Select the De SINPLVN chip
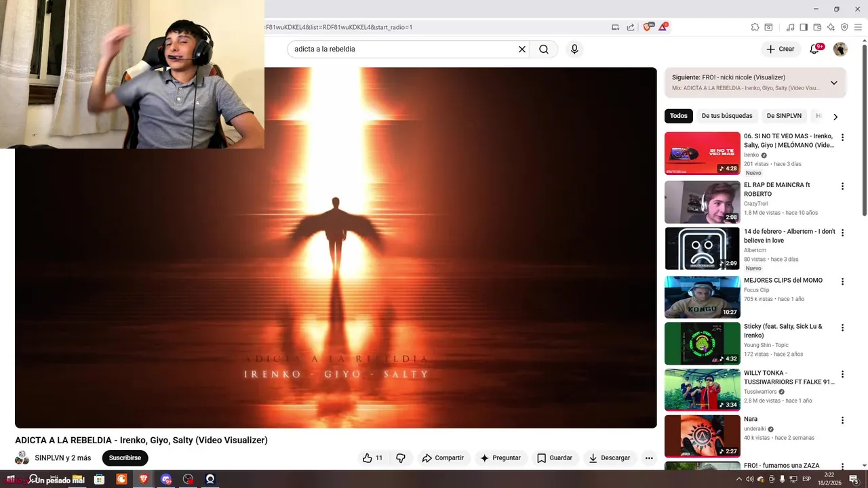868x488 pixels. 784,116
